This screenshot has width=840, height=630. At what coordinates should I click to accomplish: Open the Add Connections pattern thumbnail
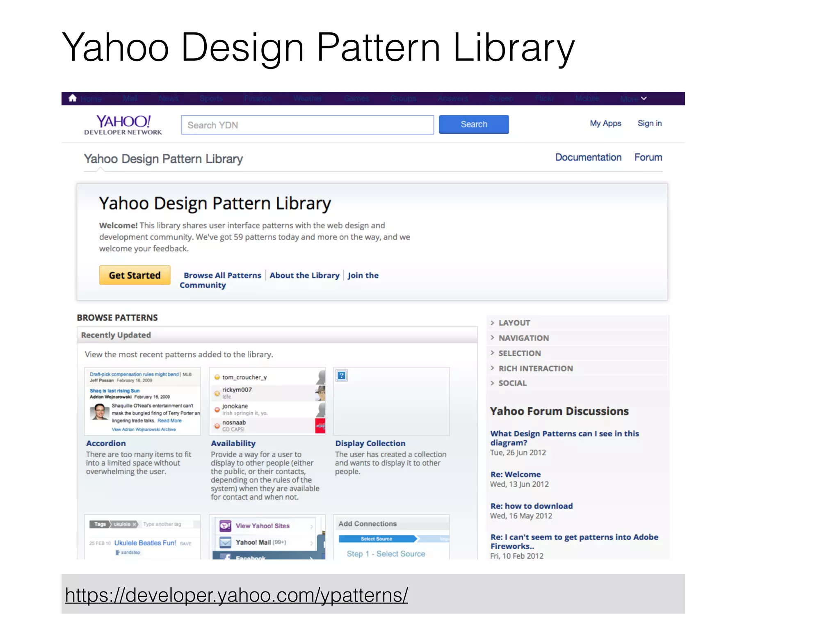[391, 537]
